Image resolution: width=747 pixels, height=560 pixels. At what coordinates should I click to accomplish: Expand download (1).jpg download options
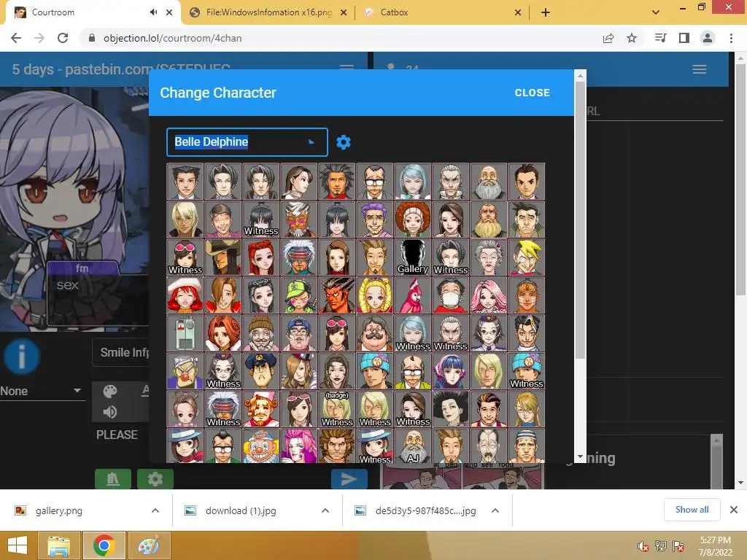(325, 510)
